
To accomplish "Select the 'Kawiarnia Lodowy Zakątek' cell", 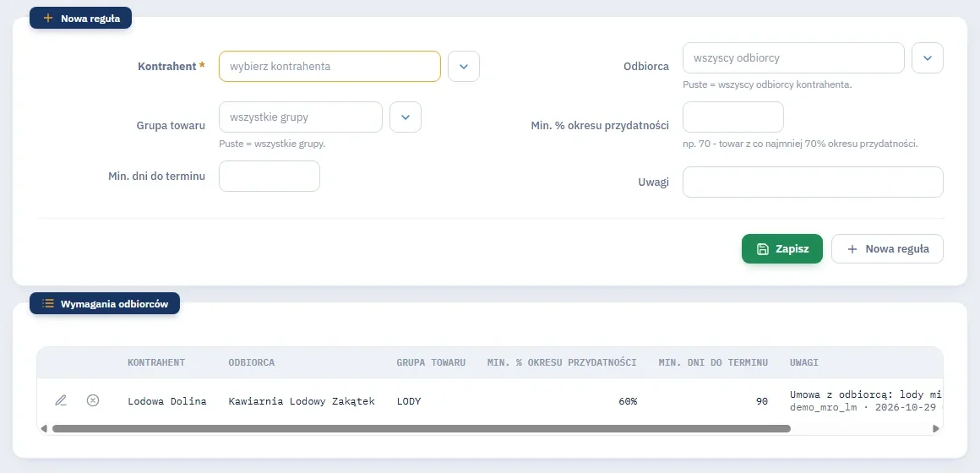I will tap(302, 401).
